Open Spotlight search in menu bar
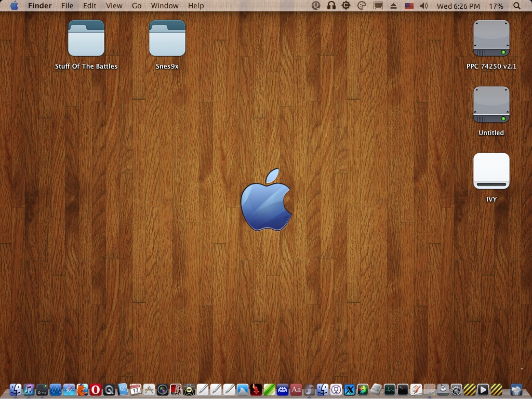Viewport: 532px width, 399px height. [517, 6]
